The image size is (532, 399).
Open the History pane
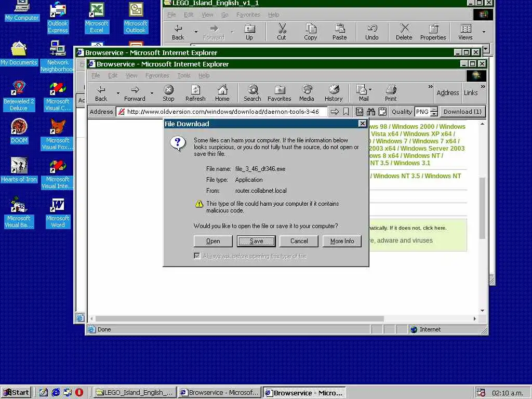coord(334,93)
